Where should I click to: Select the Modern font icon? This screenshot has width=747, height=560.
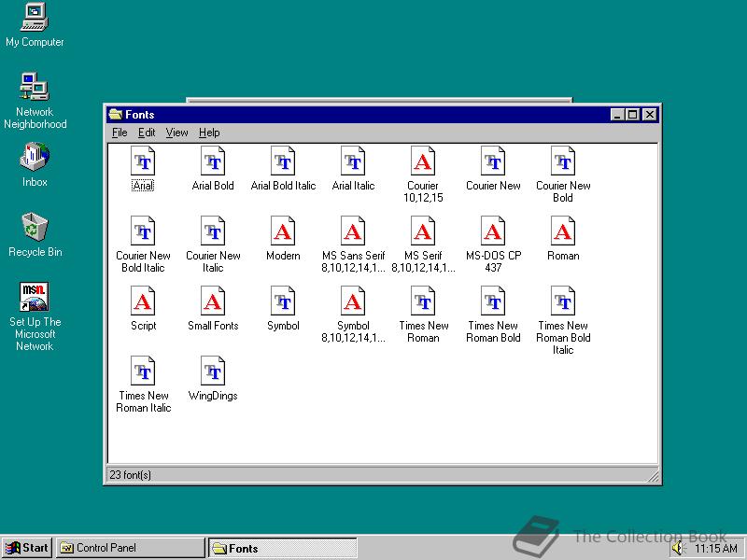click(x=283, y=232)
